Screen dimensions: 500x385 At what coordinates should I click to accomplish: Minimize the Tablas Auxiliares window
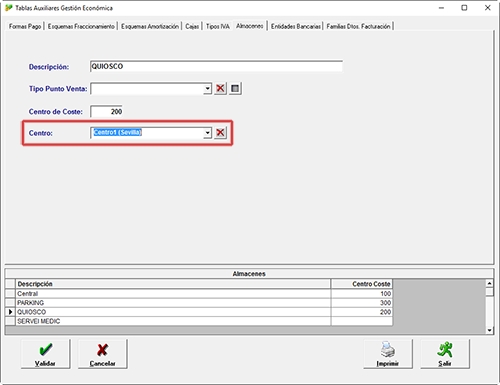pyautogui.click(x=441, y=8)
